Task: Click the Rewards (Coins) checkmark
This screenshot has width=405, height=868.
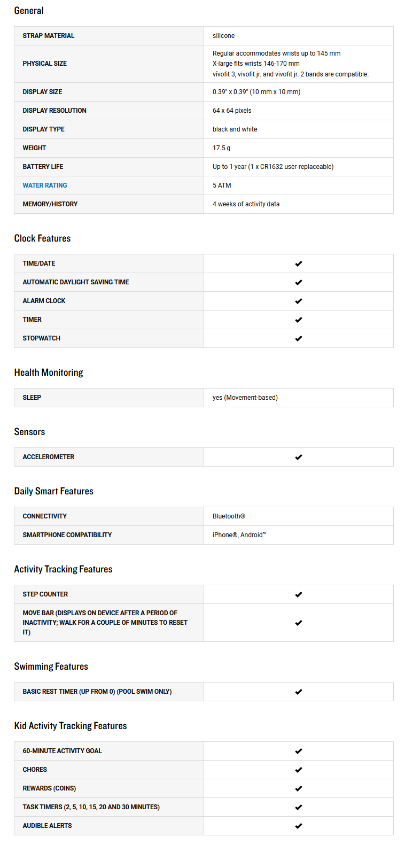Action: (x=299, y=788)
